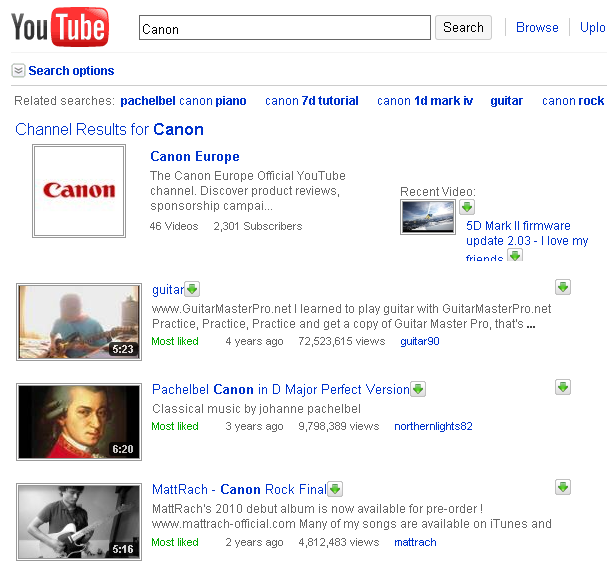Click download arrow beside Recent Video thumbnail
The width and height of the screenshot is (607, 564).
click(x=467, y=207)
